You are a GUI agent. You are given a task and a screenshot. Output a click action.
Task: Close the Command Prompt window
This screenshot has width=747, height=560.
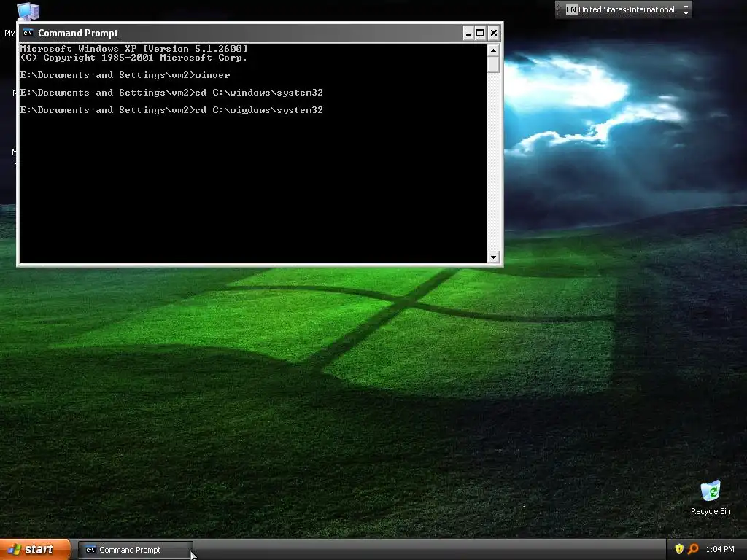point(494,33)
